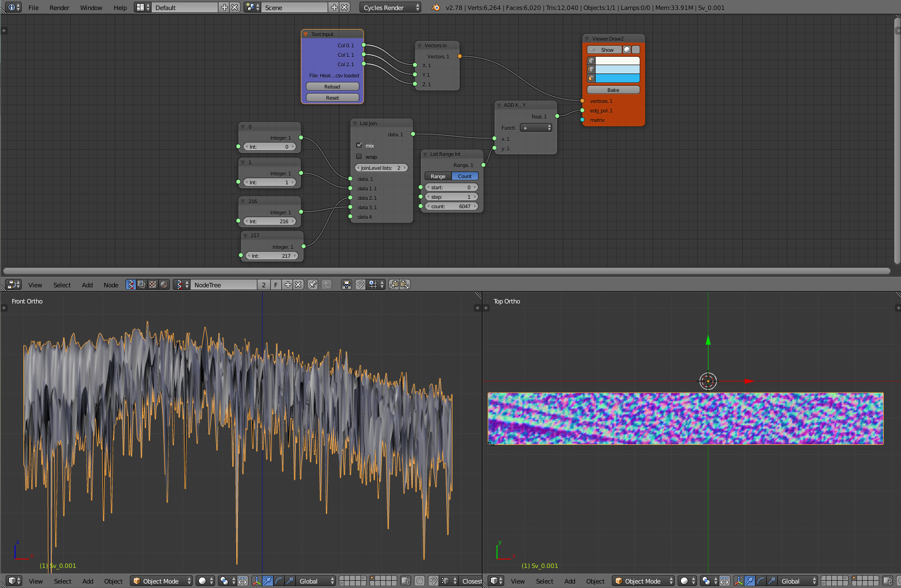The image size is (901, 588).
Task: Open the Help menu
Action: (x=120, y=7)
